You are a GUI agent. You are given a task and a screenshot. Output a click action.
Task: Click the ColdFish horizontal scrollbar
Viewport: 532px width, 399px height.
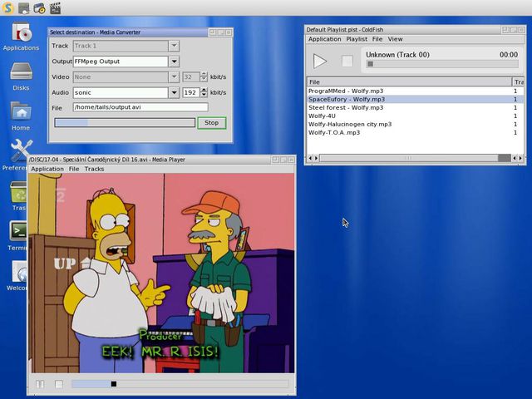416,158
